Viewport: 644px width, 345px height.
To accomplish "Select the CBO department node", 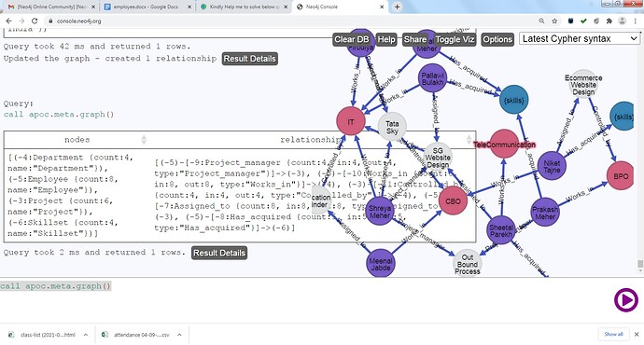I will click(453, 201).
